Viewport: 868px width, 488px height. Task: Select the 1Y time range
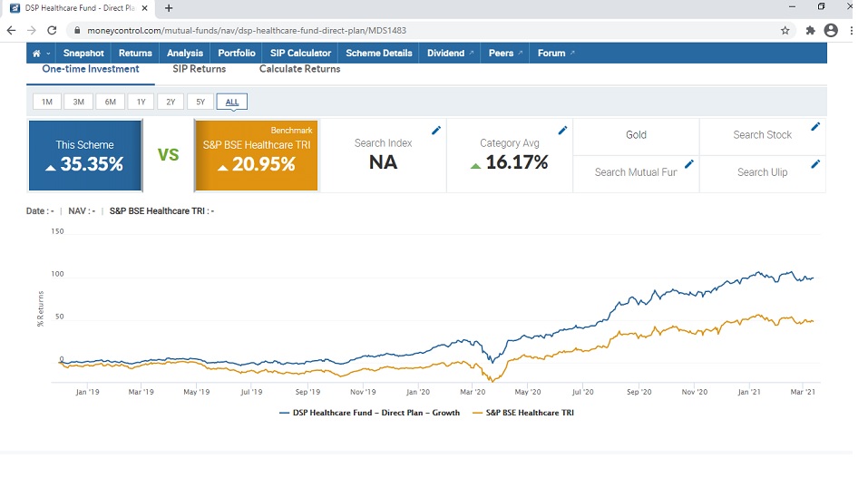click(x=141, y=102)
